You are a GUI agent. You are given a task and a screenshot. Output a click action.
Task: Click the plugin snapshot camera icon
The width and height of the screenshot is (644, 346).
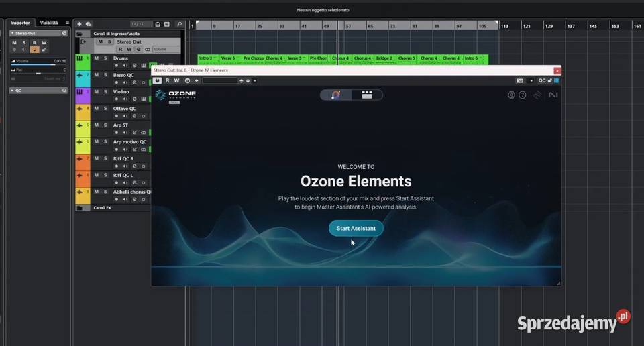519,81
